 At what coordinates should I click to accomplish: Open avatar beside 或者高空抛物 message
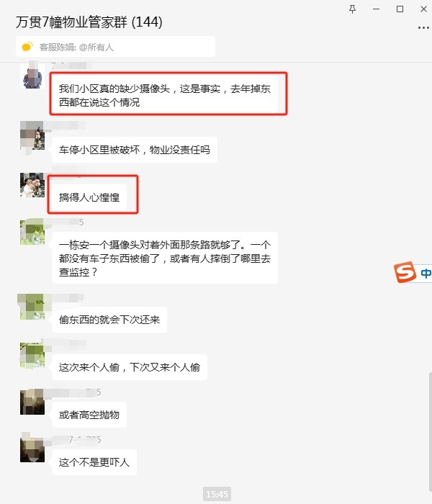point(32,402)
